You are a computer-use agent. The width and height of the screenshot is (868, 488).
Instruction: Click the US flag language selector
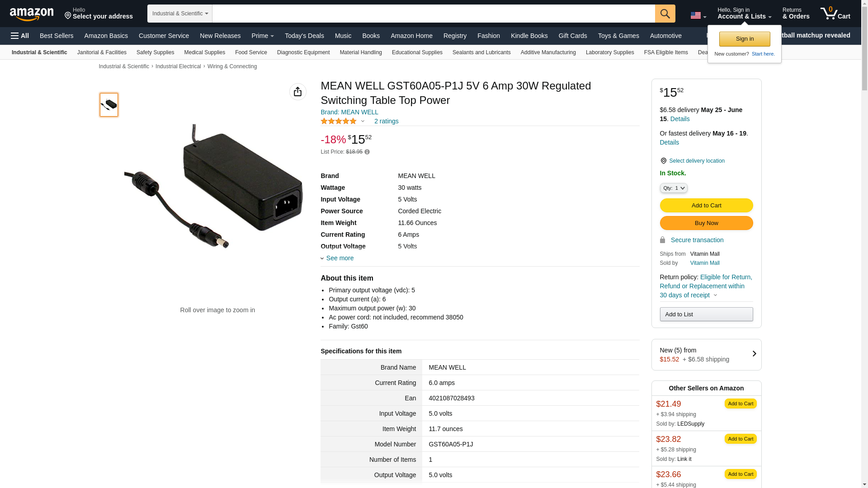tap(698, 16)
